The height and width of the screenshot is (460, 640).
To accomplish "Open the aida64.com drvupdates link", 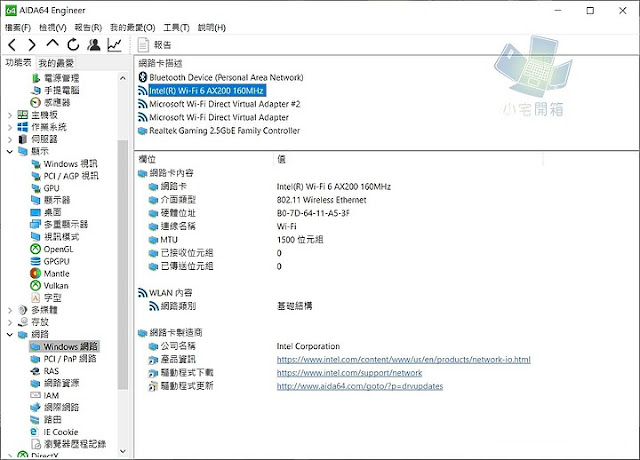I will point(360,386).
